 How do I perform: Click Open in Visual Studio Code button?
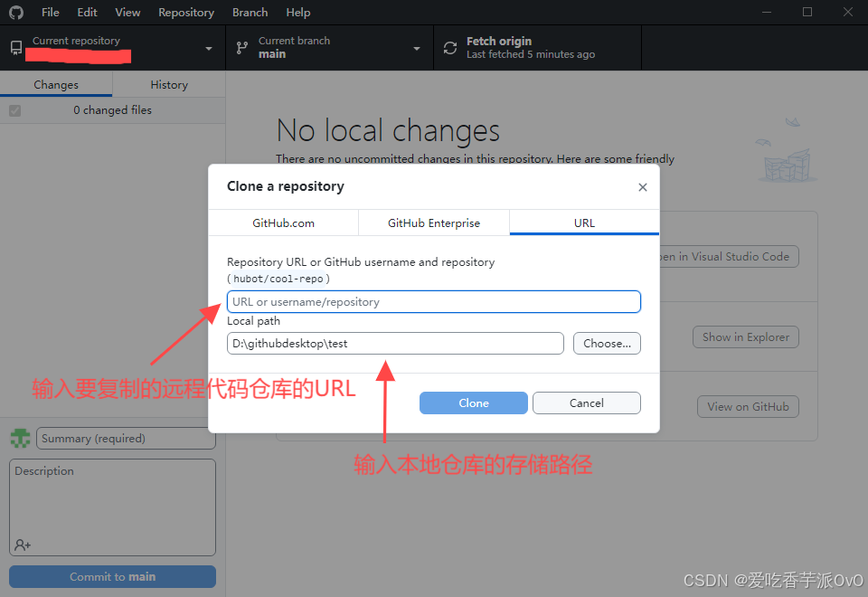point(729,256)
